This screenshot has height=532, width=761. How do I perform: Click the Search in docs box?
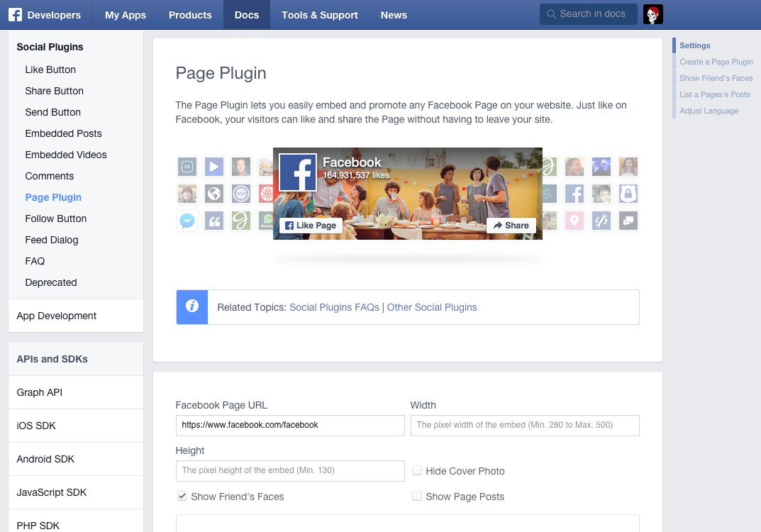coord(589,14)
